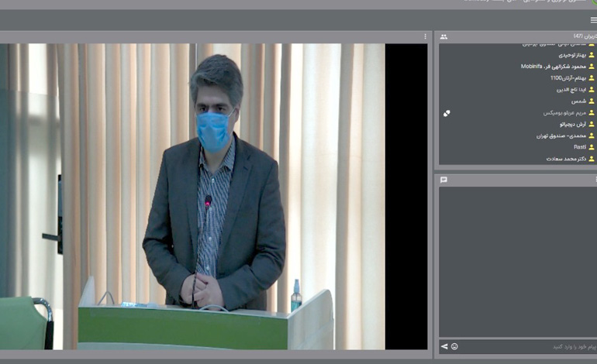Click the attendees count header (47)
The height and width of the screenshot is (364, 597).
(x=580, y=36)
